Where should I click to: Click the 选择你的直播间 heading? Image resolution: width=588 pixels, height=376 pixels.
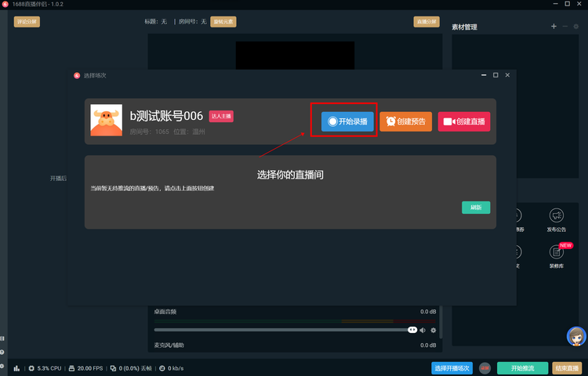pyautogui.click(x=290, y=175)
